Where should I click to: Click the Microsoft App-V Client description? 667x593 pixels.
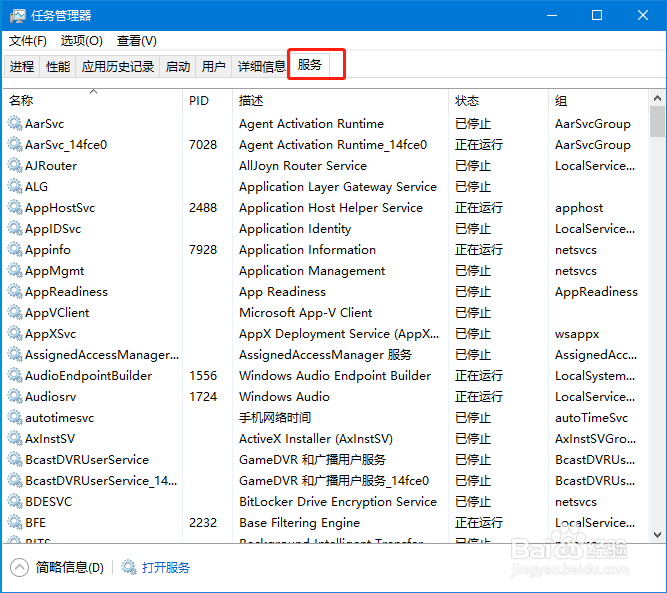[305, 313]
